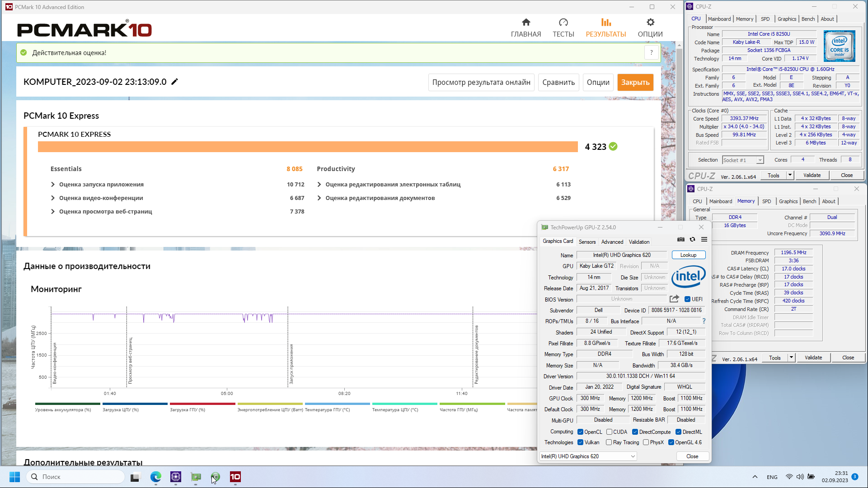Expand Оценка просмотра веб-страниц row
868x488 pixels.
click(53, 211)
